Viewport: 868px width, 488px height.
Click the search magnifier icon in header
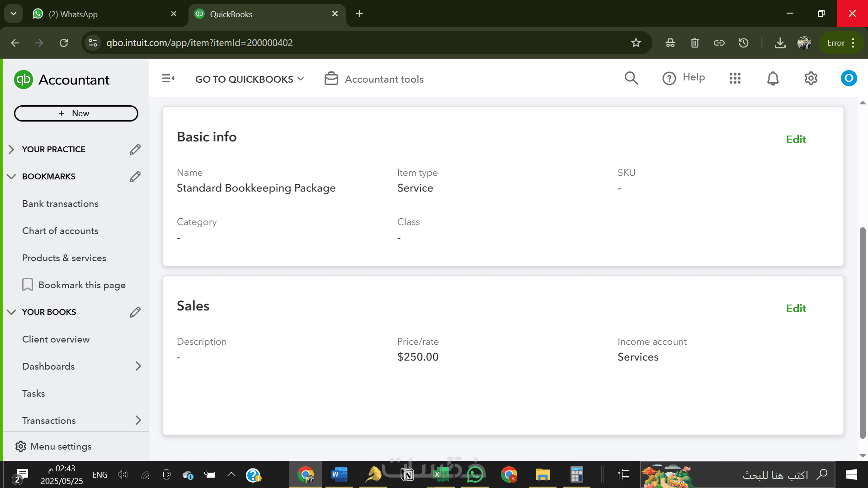pyautogui.click(x=631, y=79)
